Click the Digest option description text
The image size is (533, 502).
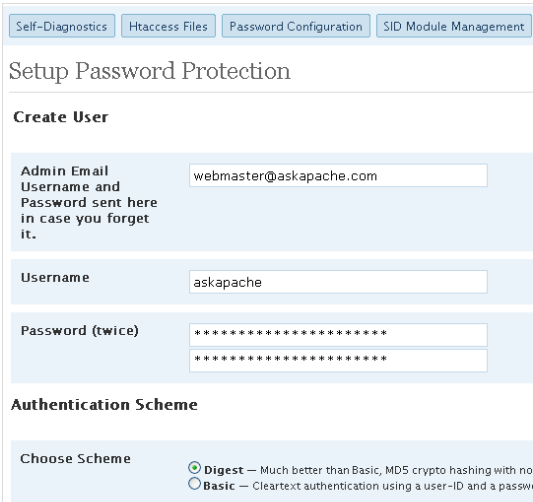[x=396, y=470]
